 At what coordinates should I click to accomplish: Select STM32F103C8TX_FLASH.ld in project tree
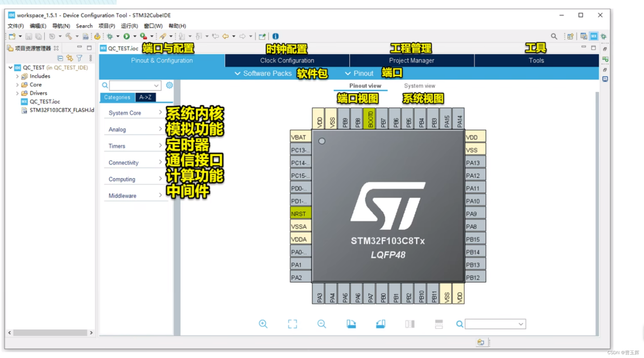[x=62, y=110]
